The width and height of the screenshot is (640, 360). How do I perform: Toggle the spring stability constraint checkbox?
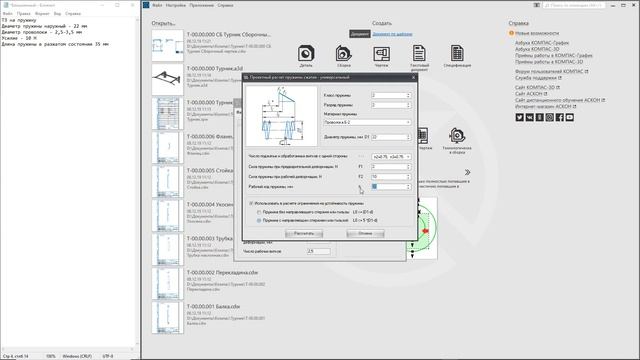click(251, 203)
